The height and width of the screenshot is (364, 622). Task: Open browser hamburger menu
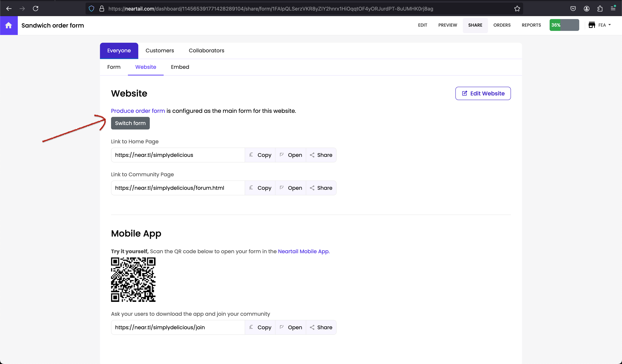pos(613,9)
